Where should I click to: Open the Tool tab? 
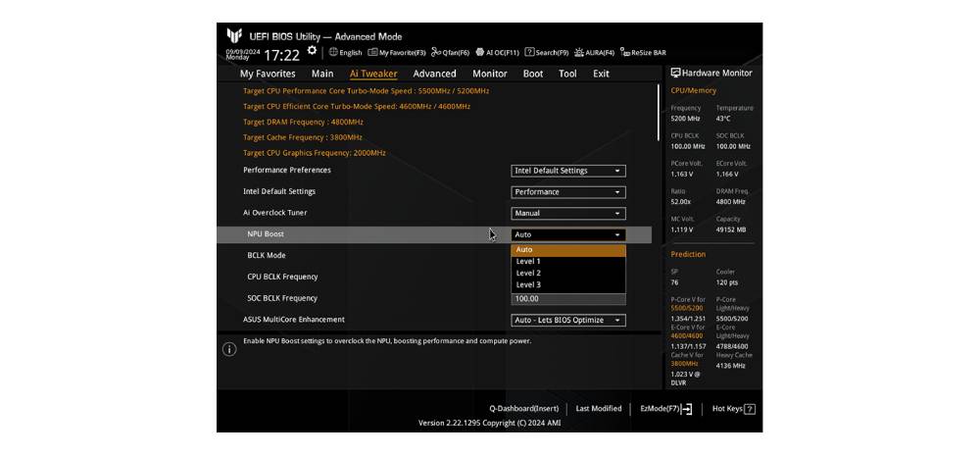(x=567, y=74)
